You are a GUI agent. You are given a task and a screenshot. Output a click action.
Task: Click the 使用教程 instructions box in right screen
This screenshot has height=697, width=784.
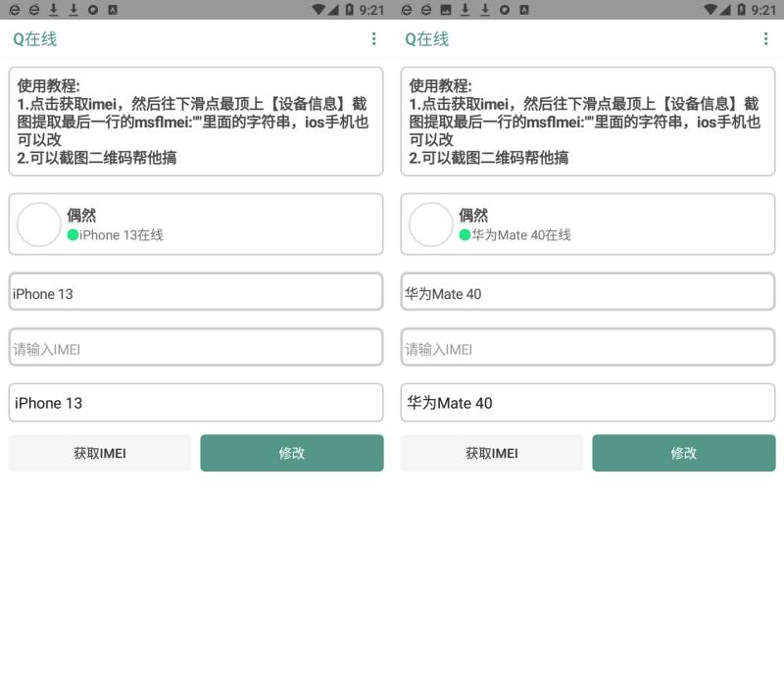pyautogui.click(x=588, y=122)
